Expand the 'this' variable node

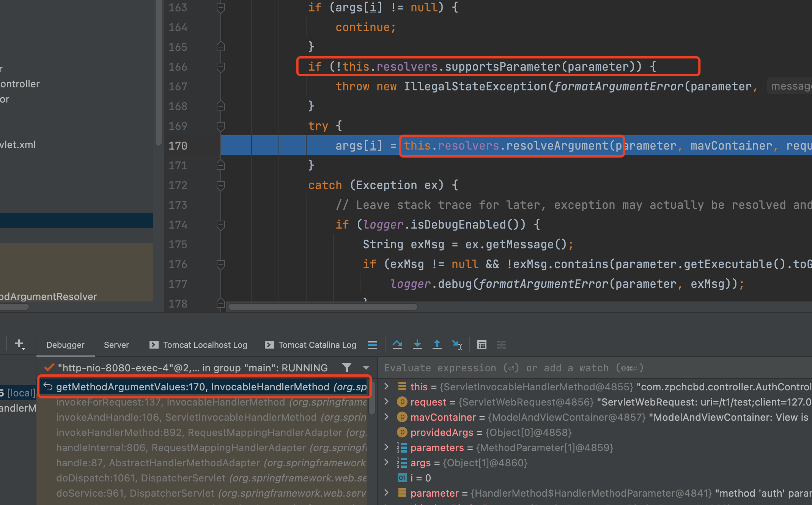(x=386, y=387)
